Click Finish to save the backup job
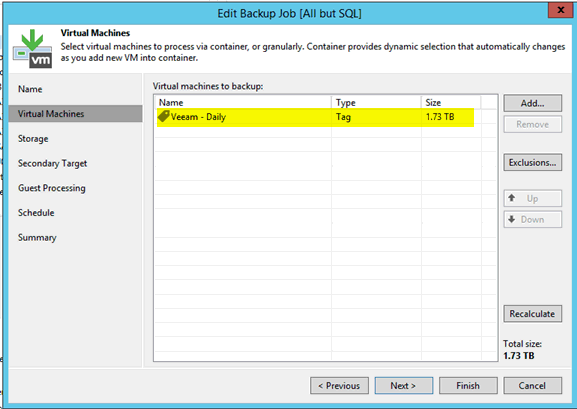577x409 pixels. point(468,385)
